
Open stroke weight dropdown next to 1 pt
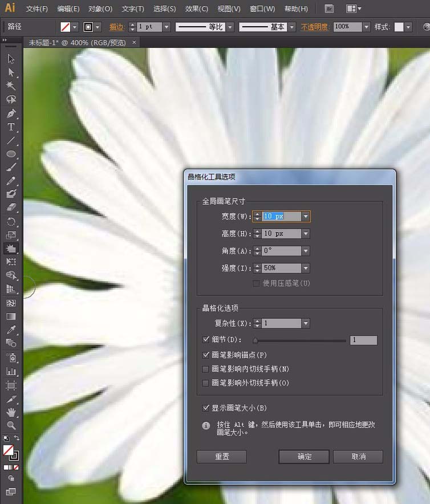pyautogui.click(x=167, y=27)
